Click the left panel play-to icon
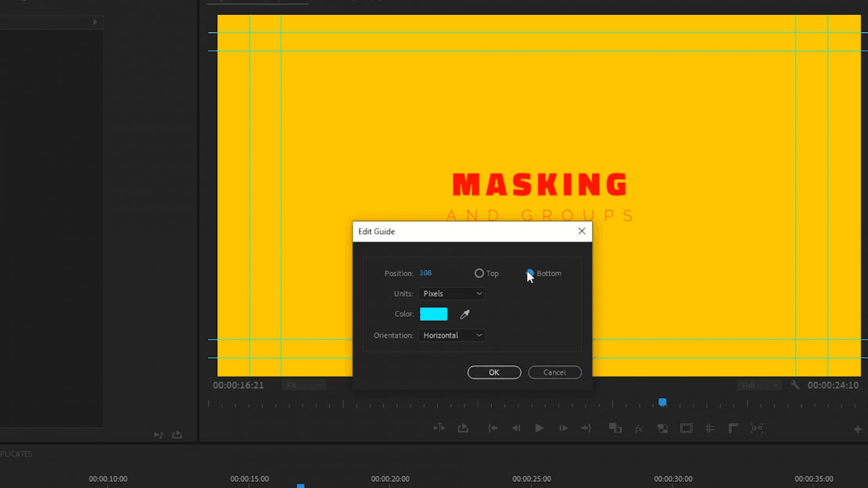Image resolution: width=868 pixels, height=488 pixels. coord(158,435)
